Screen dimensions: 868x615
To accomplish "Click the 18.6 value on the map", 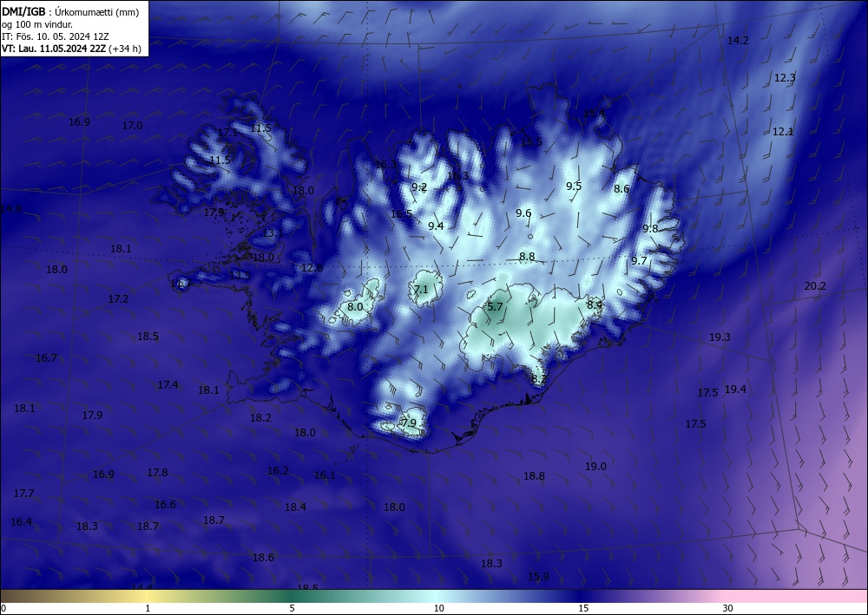I will pyautogui.click(x=264, y=558).
